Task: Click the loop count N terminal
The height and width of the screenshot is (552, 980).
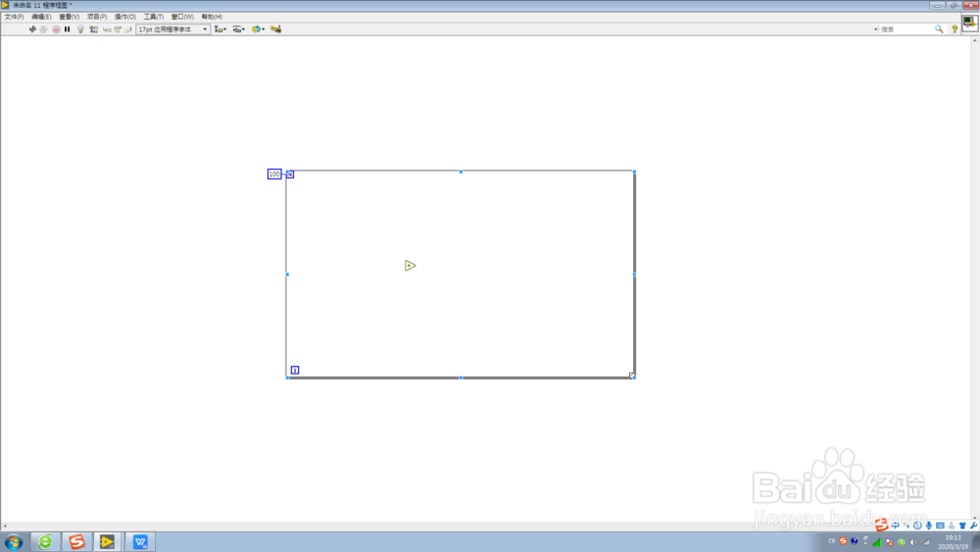Action: [290, 175]
